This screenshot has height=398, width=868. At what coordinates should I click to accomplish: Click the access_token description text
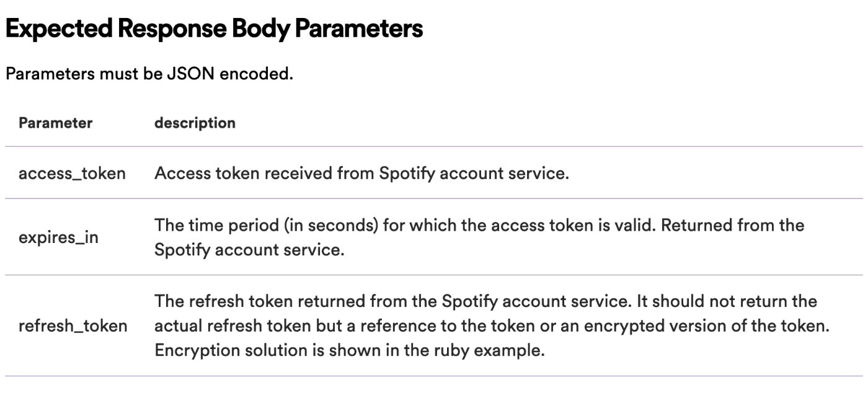click(361, 174)
